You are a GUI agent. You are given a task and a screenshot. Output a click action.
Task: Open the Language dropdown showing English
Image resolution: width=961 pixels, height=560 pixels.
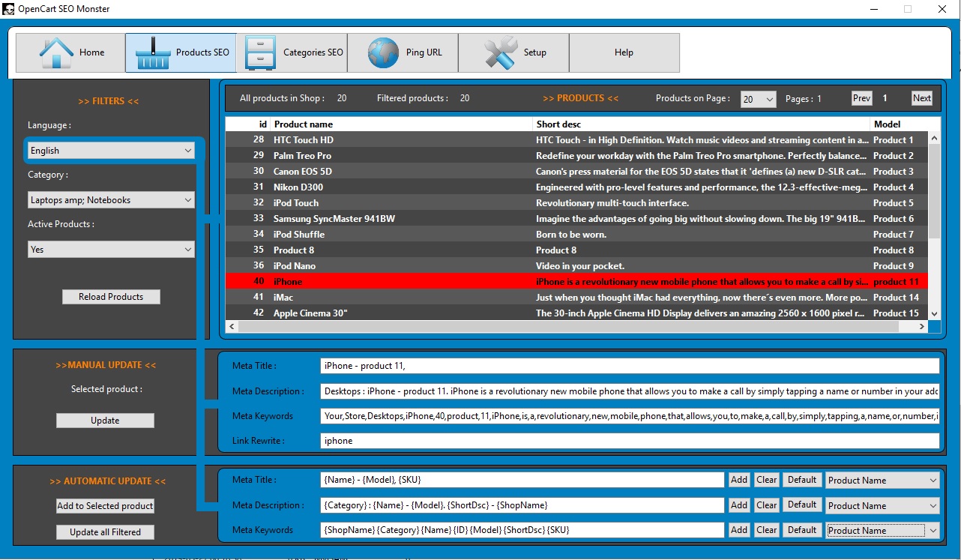point(111,151)
